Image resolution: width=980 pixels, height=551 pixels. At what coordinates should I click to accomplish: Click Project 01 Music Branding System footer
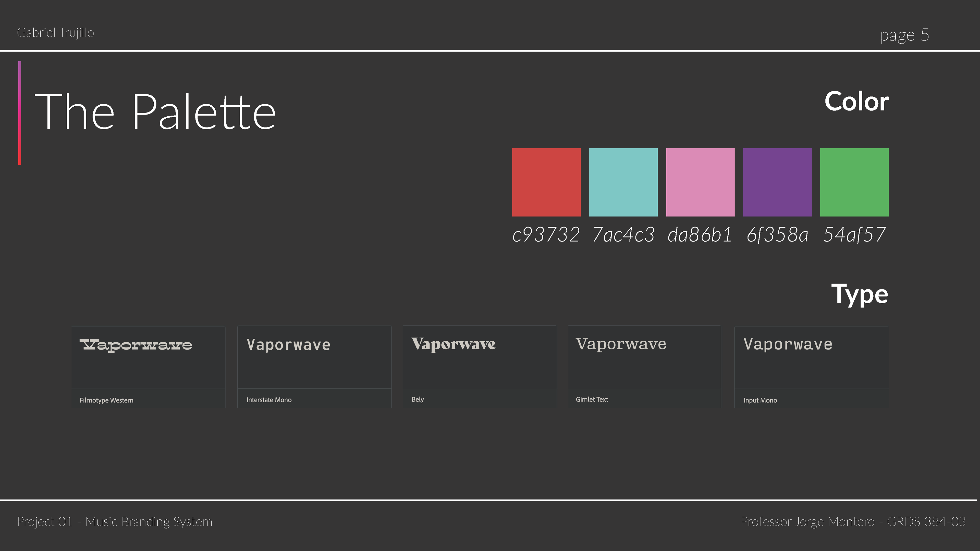pos(115,521)
